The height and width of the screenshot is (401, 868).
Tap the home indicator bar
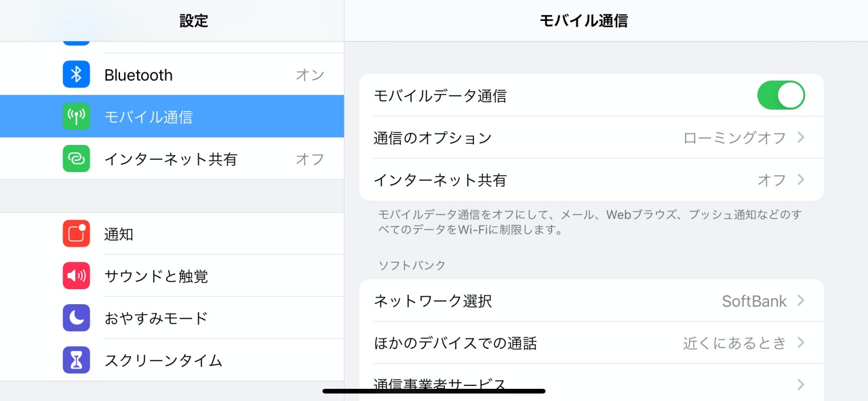(434, 391)
